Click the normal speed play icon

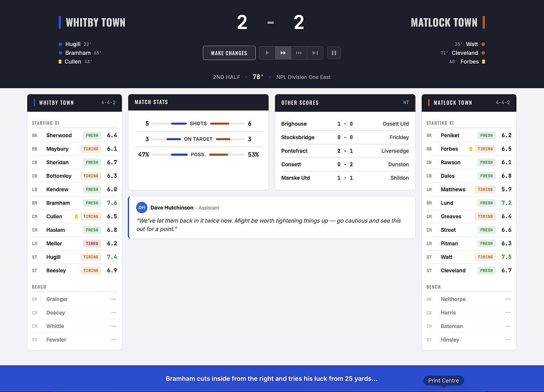[x=267, y=53]
